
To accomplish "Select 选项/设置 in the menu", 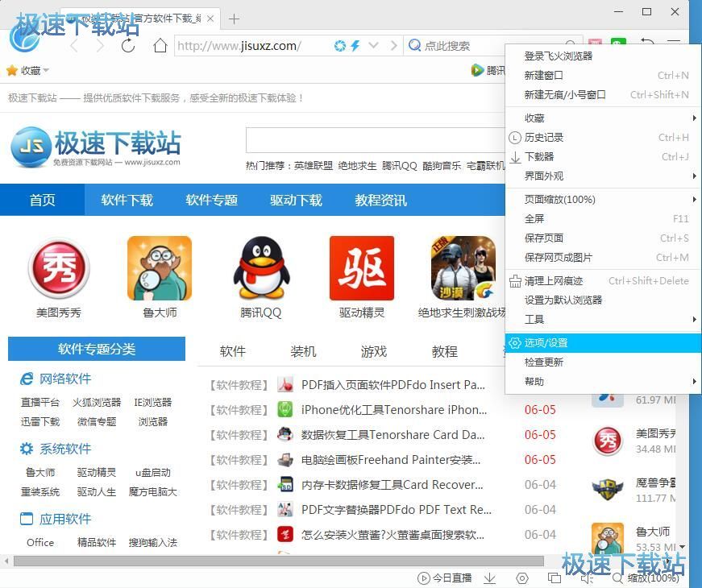I will pyautogui.click(x=603, y=343).
